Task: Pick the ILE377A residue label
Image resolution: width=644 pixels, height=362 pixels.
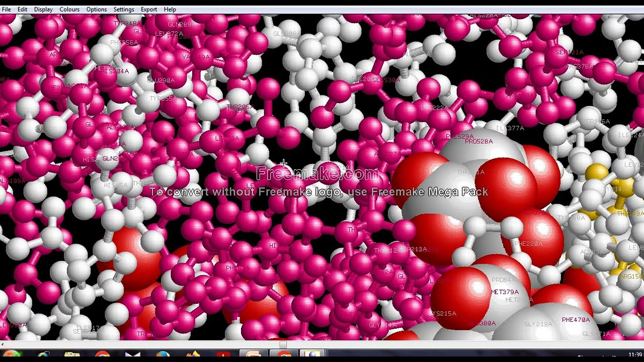Action: 511,128
